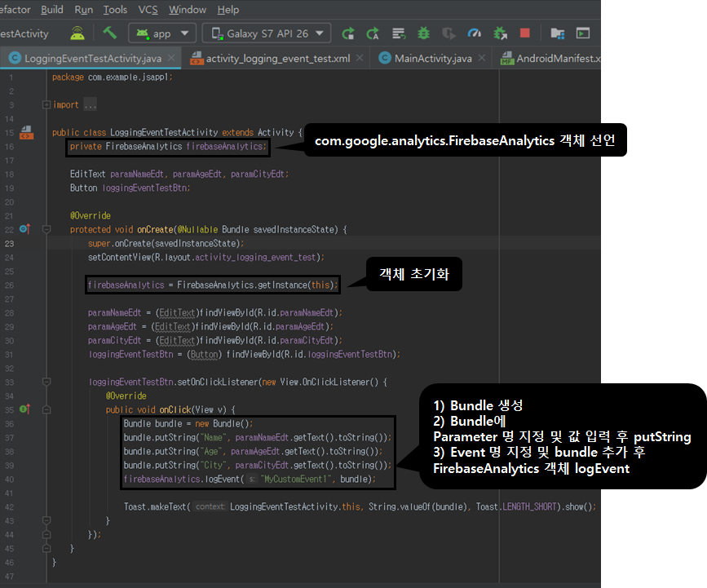This screenshot has height=588, width=707.
Task: Click the "City" string in putString
Action: tap(213, 466)
